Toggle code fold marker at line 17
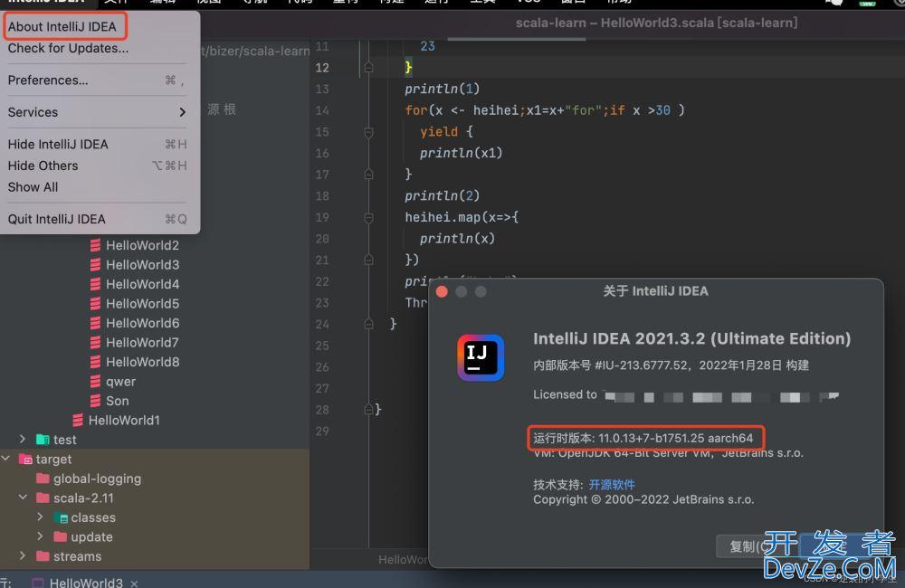905x588 pixels. coord(369,174)
